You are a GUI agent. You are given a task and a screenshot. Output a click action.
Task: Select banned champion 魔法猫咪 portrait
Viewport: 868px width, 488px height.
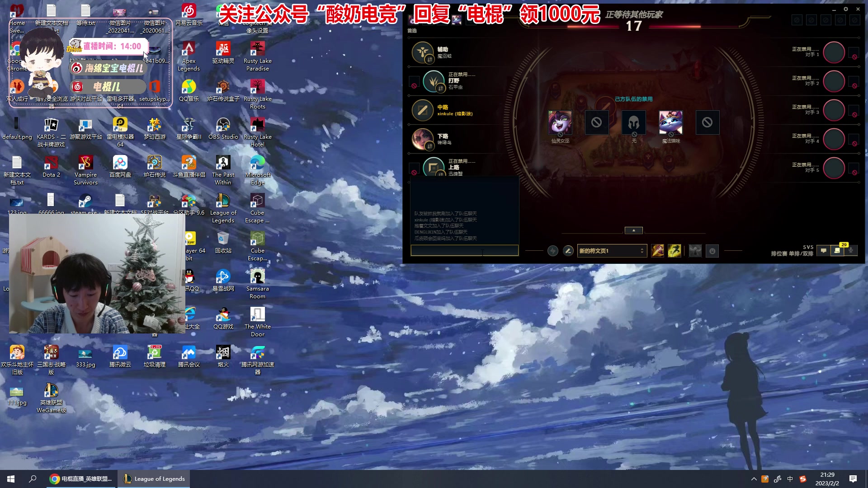pyautogui.click(x=670, y=122)
